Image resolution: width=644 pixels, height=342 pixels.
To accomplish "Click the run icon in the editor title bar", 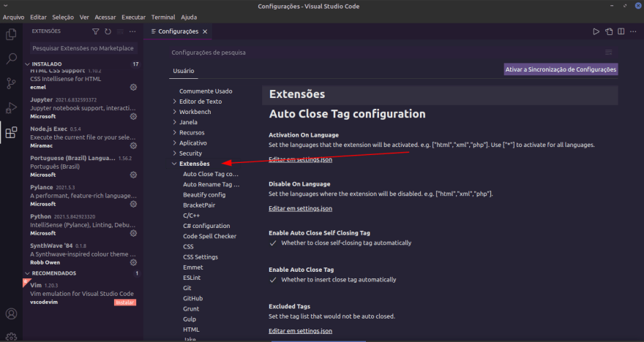I will click(x=596, y=31).
